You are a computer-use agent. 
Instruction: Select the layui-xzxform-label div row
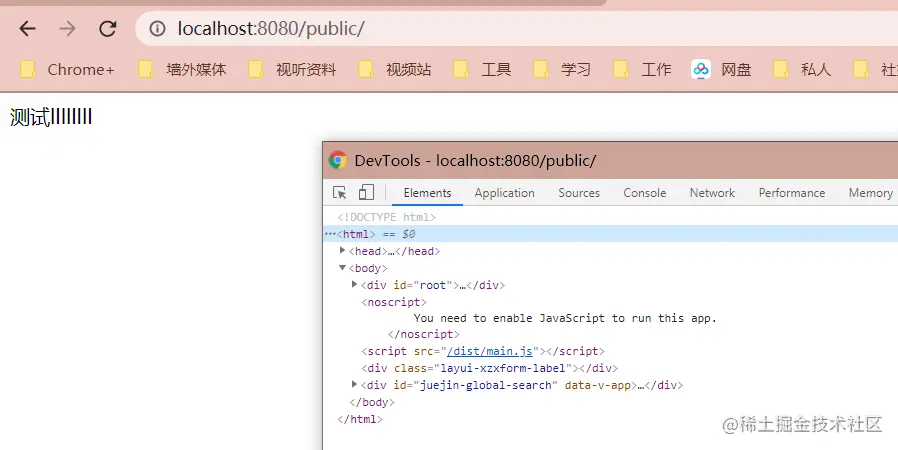click(x=490, y=368)
